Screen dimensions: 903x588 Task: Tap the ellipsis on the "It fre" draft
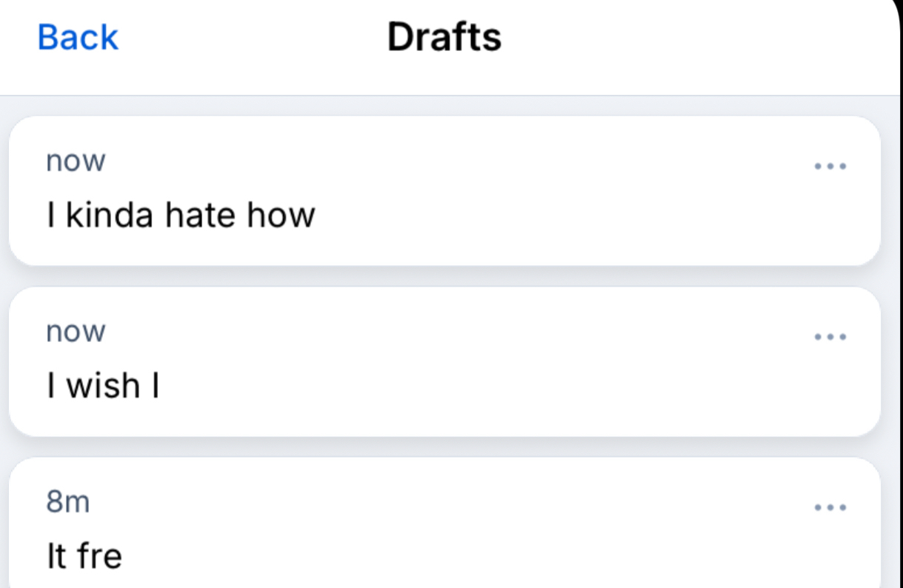click(x=830, y=508)
